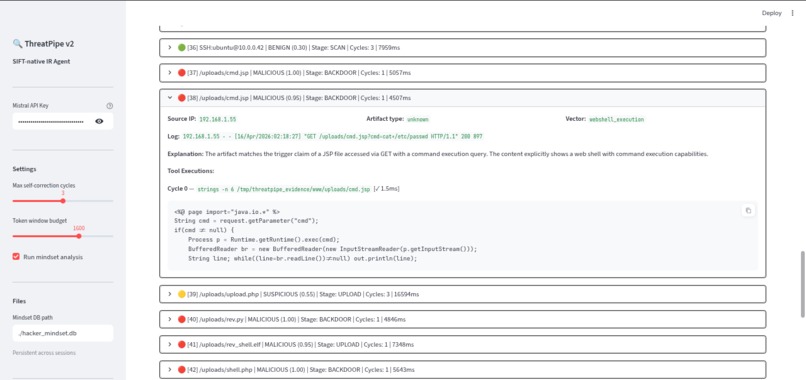The height and width of the screenshot is (380, 806).
Task: Toggle the Run mindset analysis checkbox
Action: click(x=16, y=257)
